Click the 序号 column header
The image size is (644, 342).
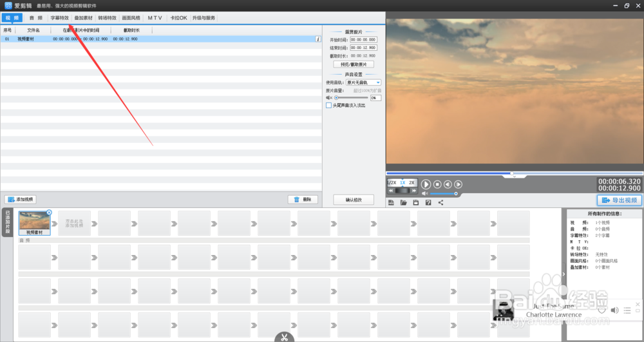click(x=7, y=30)
